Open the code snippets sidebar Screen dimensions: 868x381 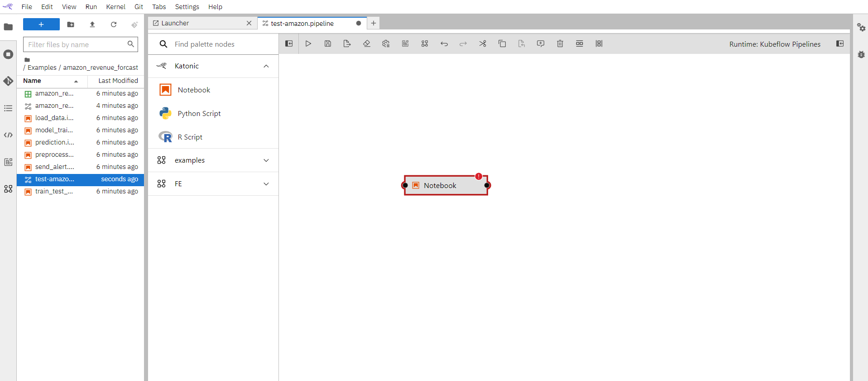point(8,135)
